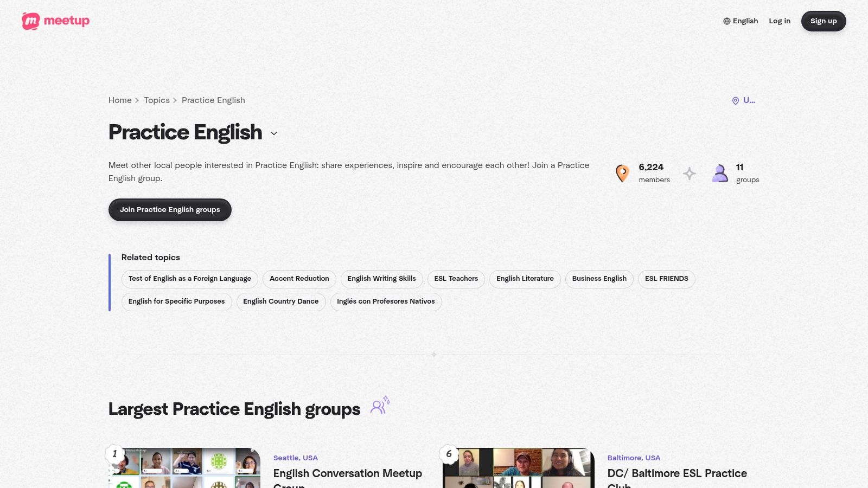
Task: Select the Home breadcrumb item
Action: 120,100
